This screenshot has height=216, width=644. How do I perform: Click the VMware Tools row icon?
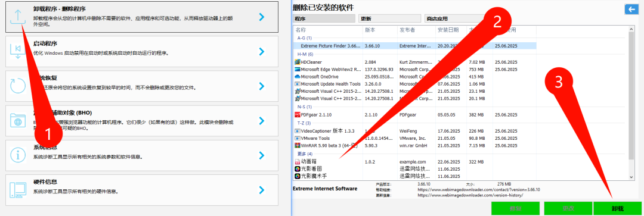coord(298,138)
